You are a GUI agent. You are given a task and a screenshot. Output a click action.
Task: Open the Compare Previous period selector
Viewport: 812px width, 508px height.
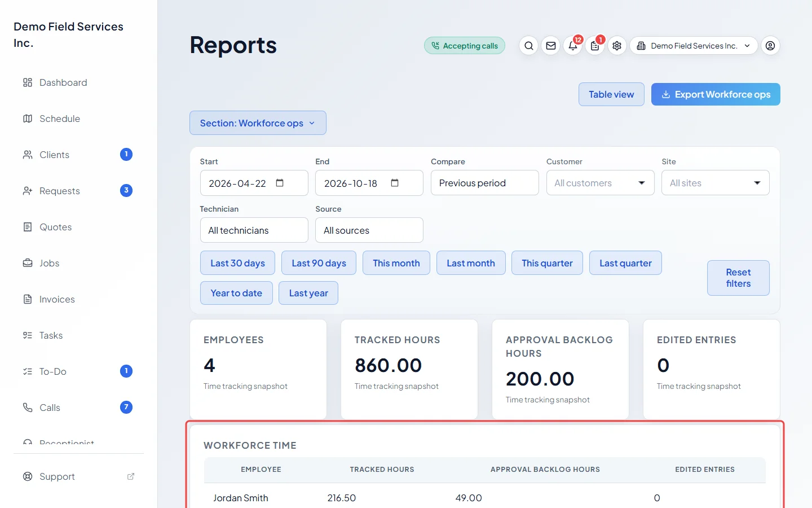(484, 183)
